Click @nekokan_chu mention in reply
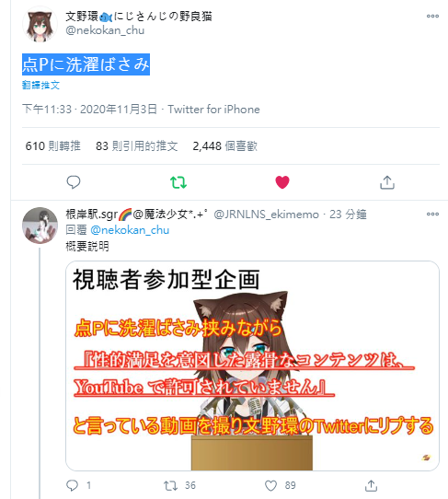448x499 pixels. coord(130,230)
